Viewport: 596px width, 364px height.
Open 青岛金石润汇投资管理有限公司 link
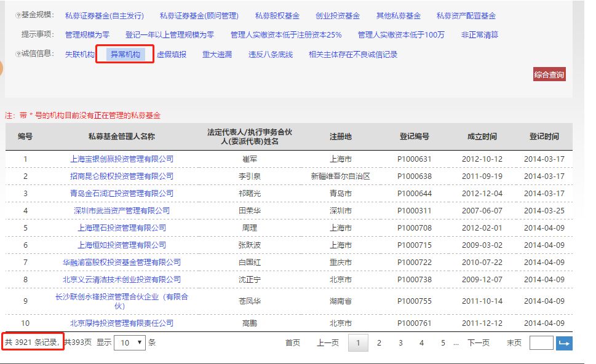[122, 193]
